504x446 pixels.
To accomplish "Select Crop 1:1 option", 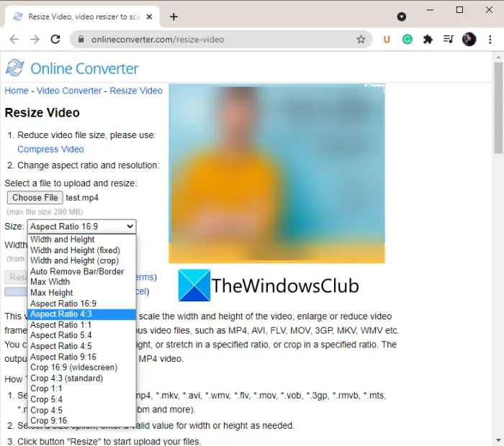I will click(x=81, y=388).
